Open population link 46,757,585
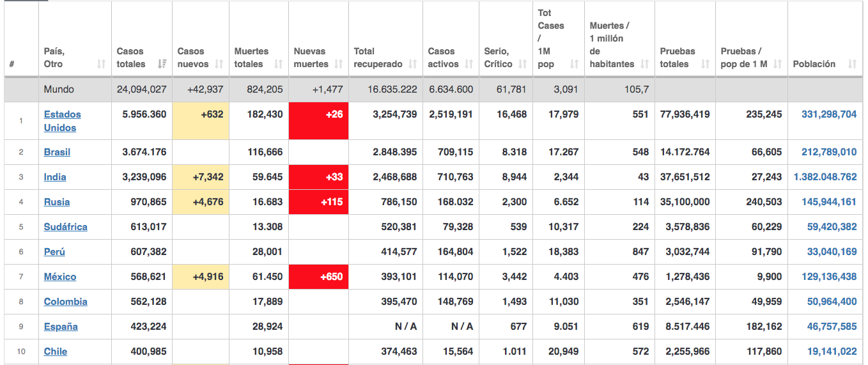Image resolution: width=868 pixels, height=365 pixels. 832,327
